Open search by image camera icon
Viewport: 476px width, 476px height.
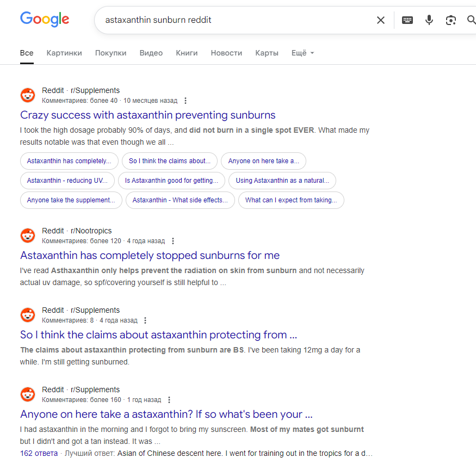tap(451, 20)
